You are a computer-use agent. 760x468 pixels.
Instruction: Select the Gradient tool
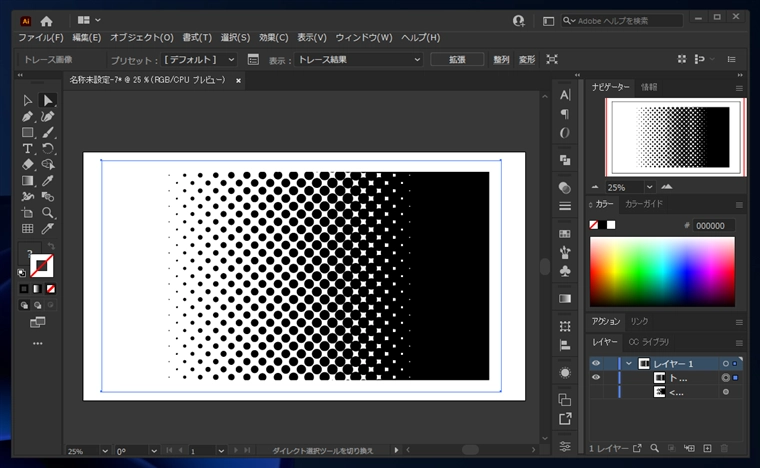point(27,181)
